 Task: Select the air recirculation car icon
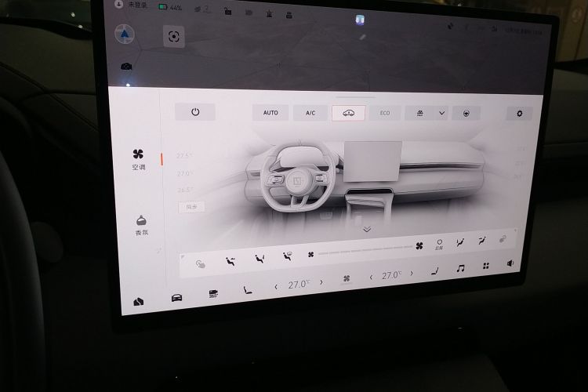coord(348,113)
